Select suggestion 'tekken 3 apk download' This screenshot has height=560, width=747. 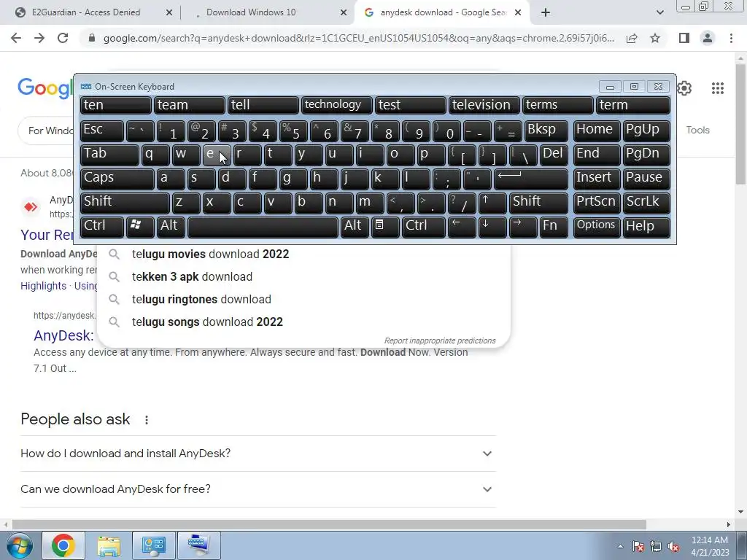303,276
